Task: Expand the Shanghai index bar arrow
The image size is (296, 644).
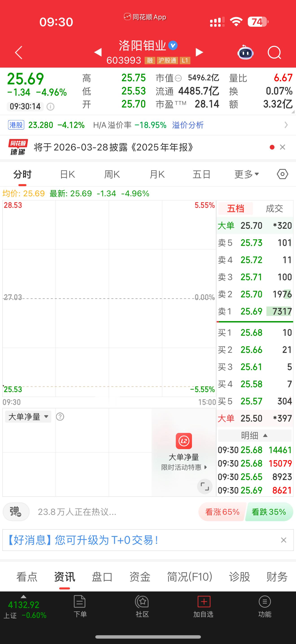Action: [23, 596]
